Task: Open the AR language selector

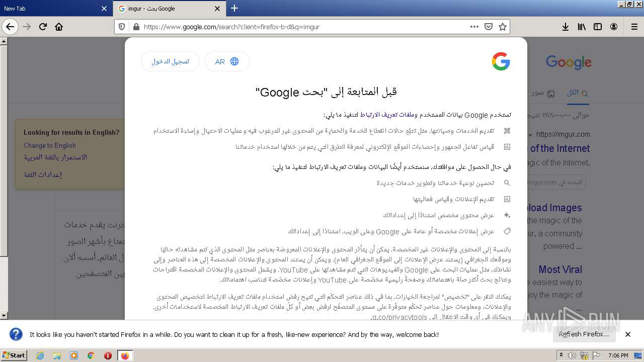Action: tap(227, 61)
